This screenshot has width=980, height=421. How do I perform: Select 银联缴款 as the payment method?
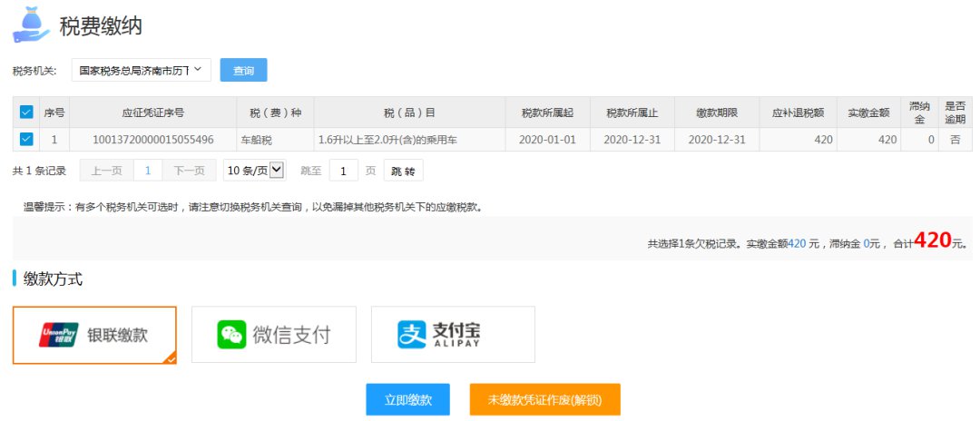pos(94,335)
